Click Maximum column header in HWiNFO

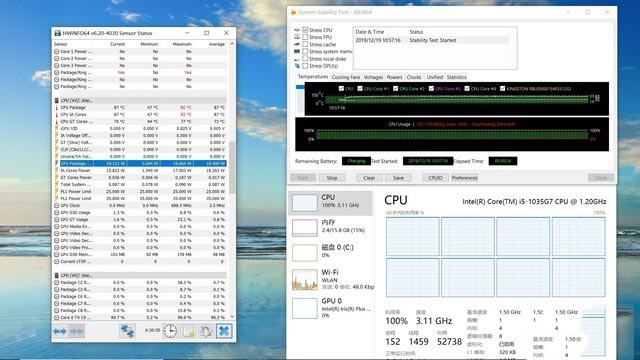[182, 44]
